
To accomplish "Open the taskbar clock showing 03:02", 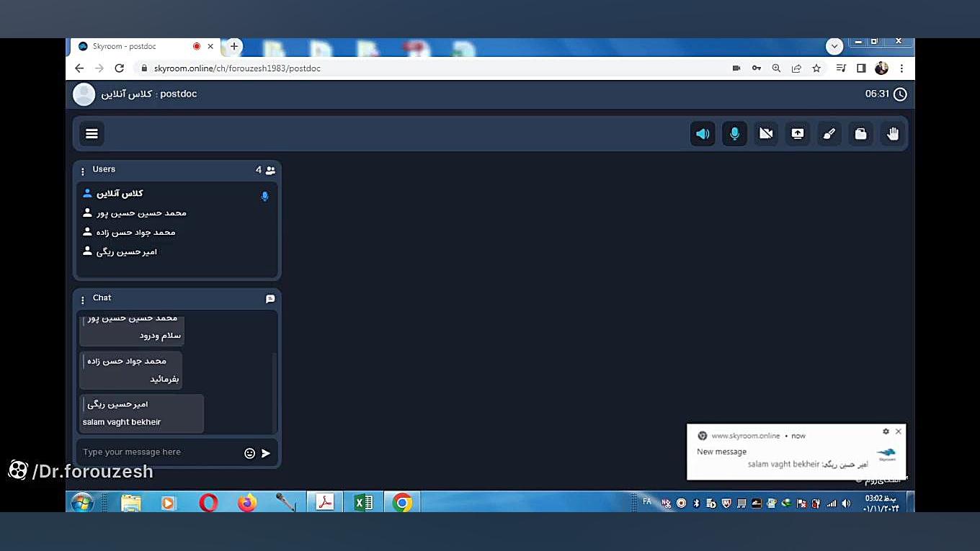I will point(880,503).
